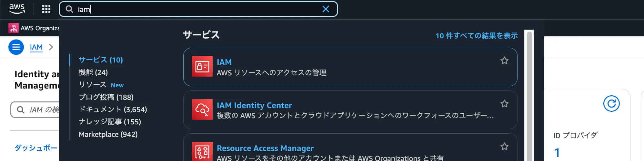Favorite IAM Identity Center with star

click(x=504, y=104)
